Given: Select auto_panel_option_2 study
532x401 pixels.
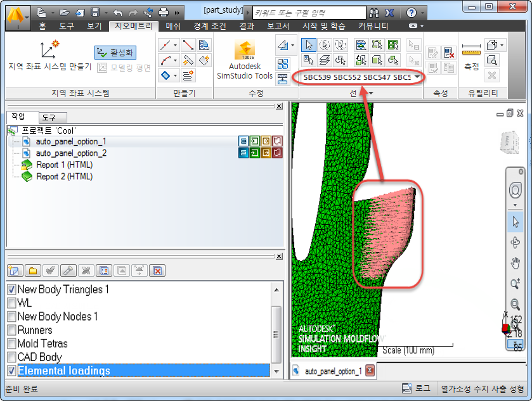Looking at the screenshot, I should (x=71, y=153).
